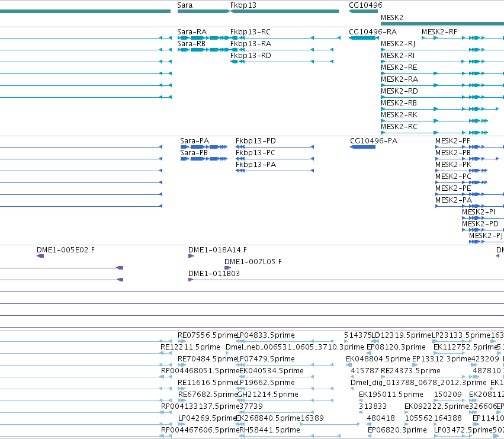Click EST label LD12319.5prime

pos(401,335)
